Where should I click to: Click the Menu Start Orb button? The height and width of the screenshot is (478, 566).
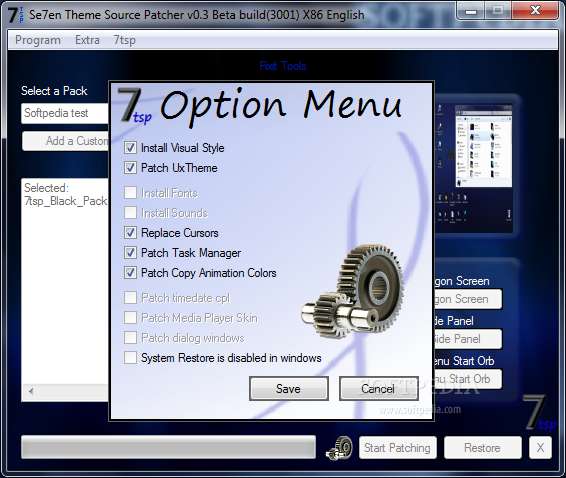(x=468, y=379)
